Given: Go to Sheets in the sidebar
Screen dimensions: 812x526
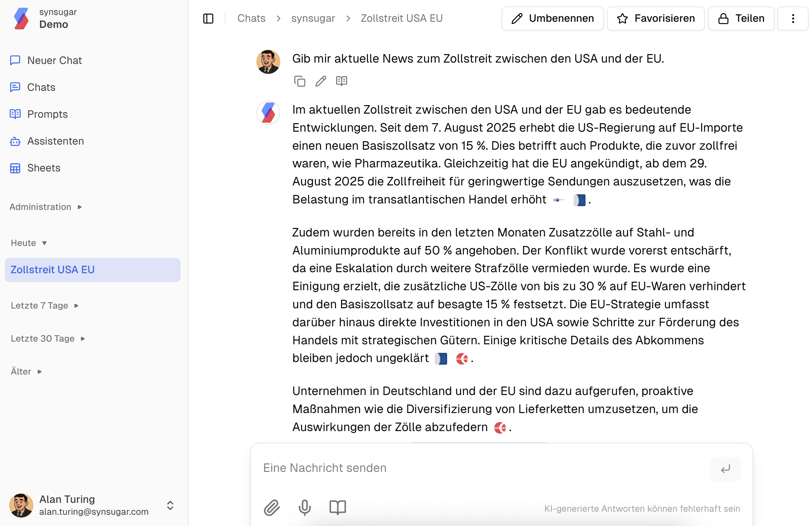Looking at the screenshot, I should click(44, 168).
